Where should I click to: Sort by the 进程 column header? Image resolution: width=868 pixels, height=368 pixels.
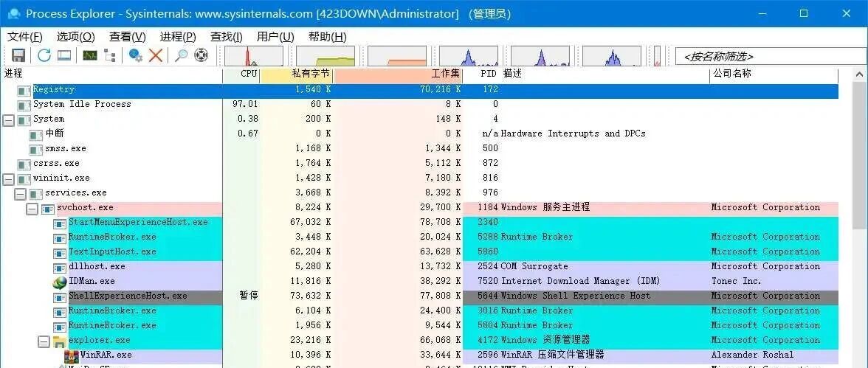tap(112, 74)
